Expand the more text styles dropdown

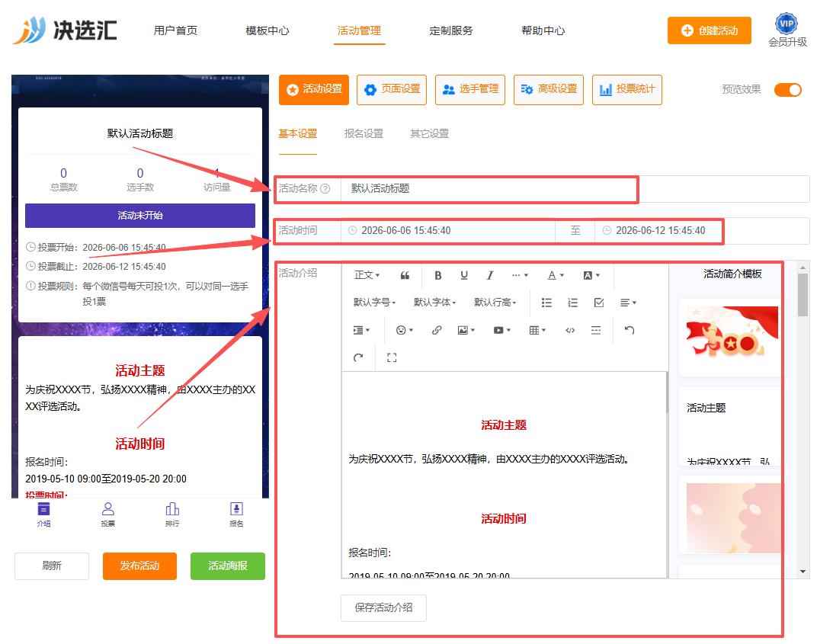[x=520, y=275]
